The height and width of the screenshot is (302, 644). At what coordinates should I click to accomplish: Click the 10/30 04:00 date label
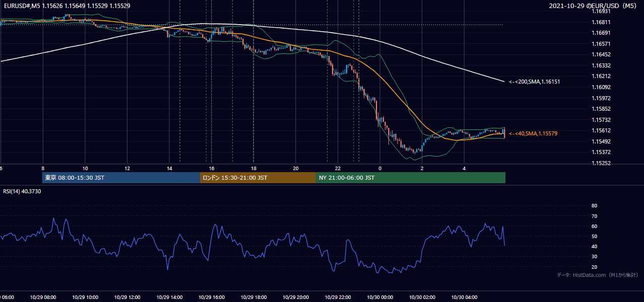464,297
